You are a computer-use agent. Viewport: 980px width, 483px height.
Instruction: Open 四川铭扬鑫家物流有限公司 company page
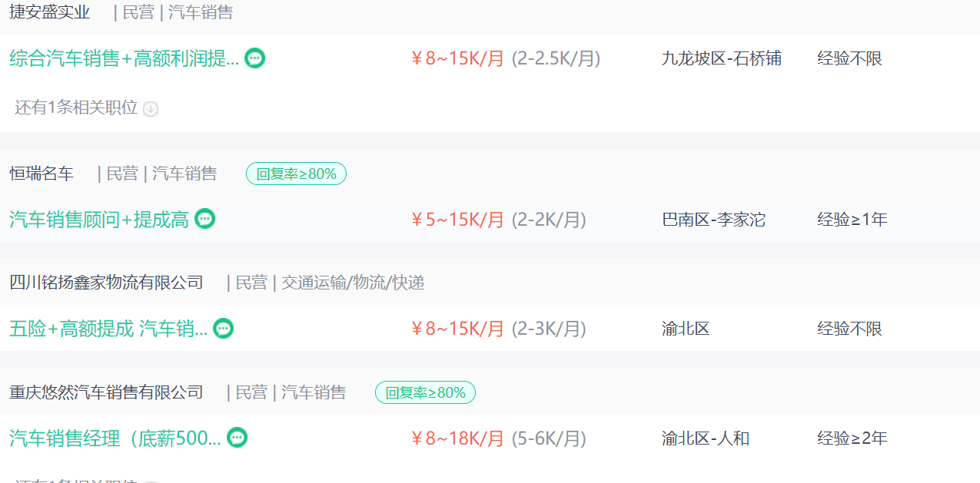pyautogui.click(x=106, y=283)
